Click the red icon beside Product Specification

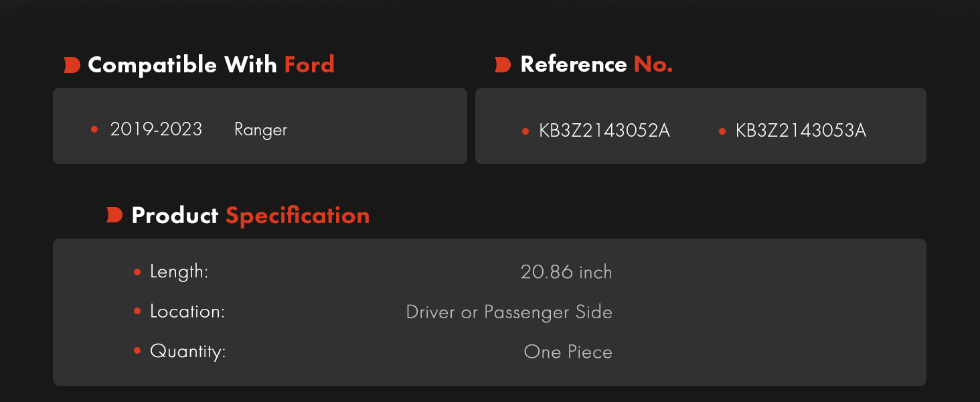pyautogui.click(x=114, y=215)
